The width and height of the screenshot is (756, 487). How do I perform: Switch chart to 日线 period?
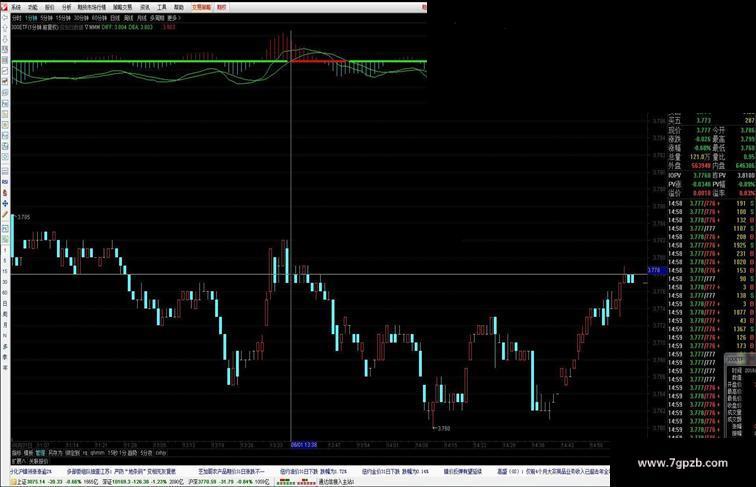click(x=115, y=18)
